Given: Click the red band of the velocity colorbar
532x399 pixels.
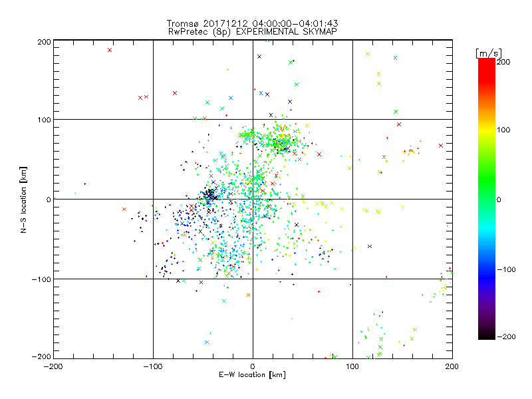Looking at the screenshot, I should pos(487,70).
